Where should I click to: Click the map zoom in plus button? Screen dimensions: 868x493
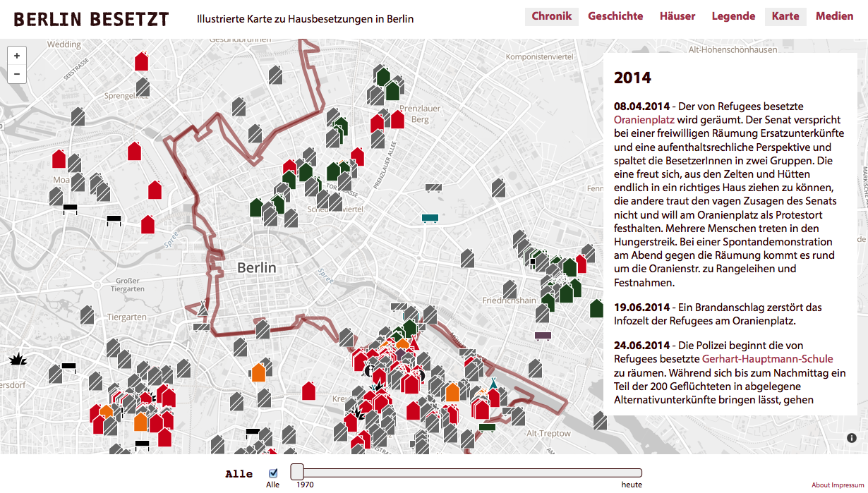tap(16, 56)
